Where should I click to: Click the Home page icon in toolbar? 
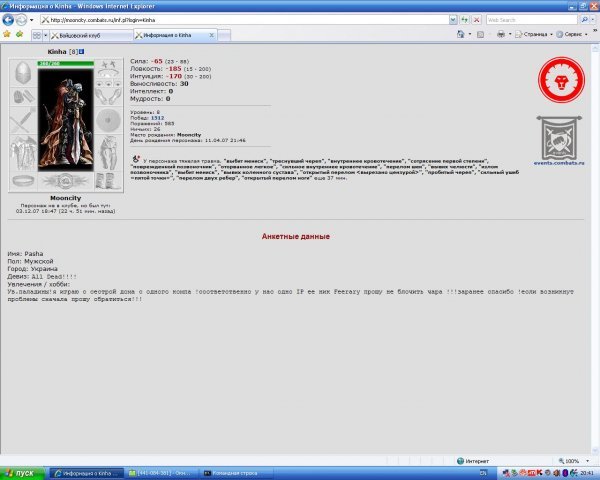click(460, 34)
